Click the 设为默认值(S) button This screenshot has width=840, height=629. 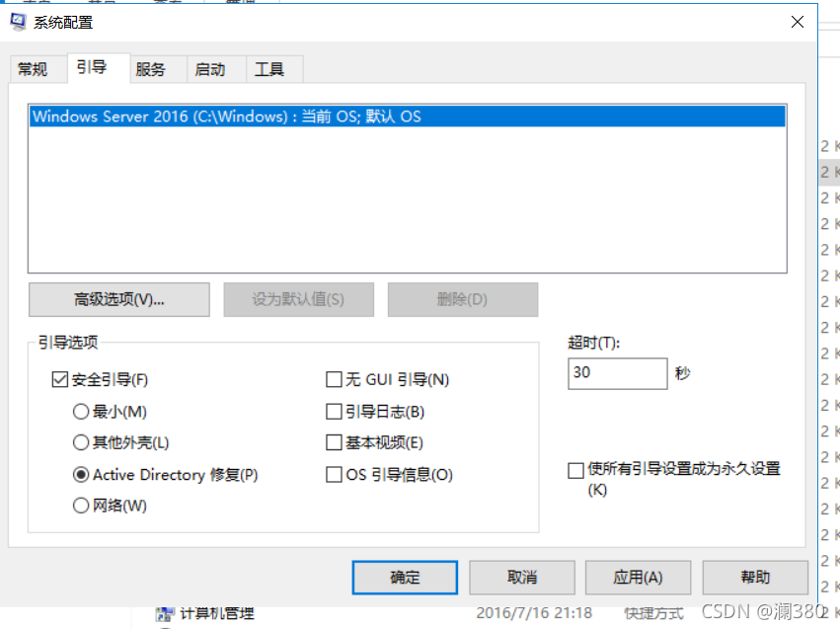point(298,299)
